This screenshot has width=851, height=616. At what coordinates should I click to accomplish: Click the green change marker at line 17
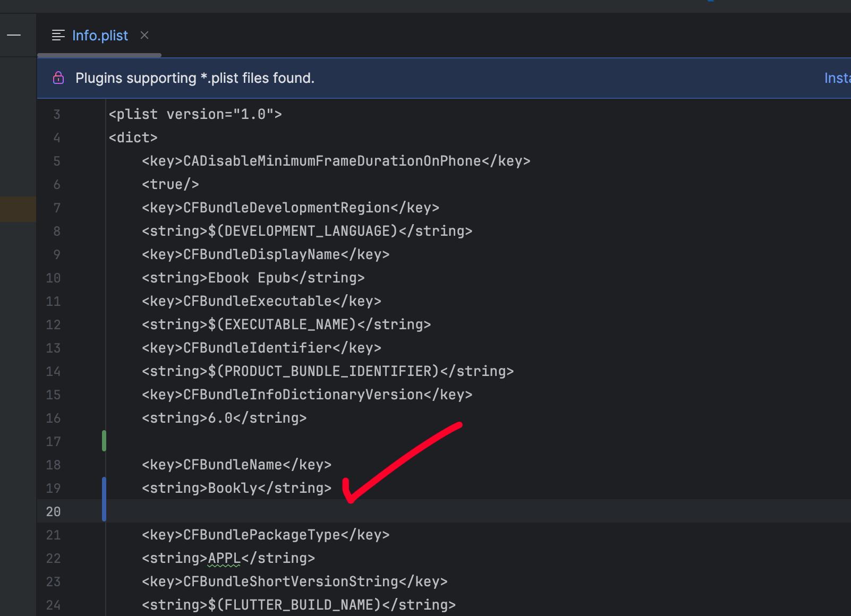click(104, 441)
